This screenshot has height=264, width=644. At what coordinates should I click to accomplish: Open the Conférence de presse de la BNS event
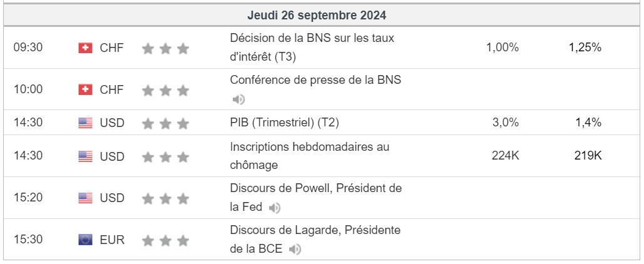tap(315, 80)
